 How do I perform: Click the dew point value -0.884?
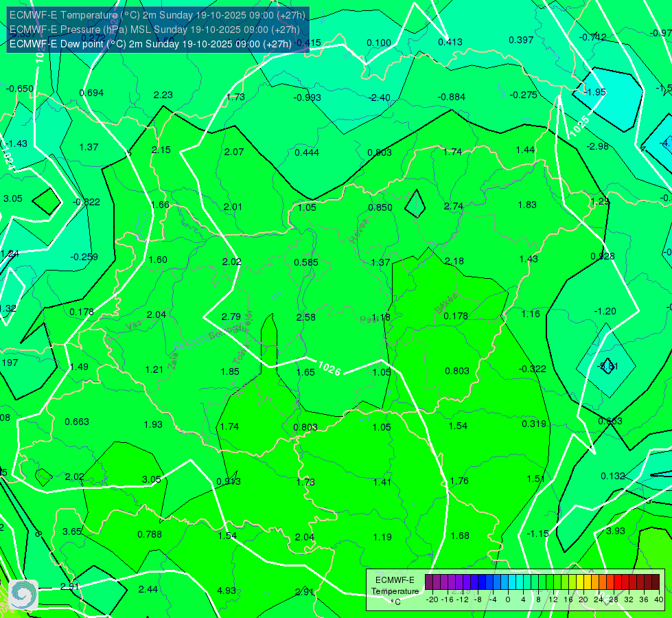tap(451, 97)
